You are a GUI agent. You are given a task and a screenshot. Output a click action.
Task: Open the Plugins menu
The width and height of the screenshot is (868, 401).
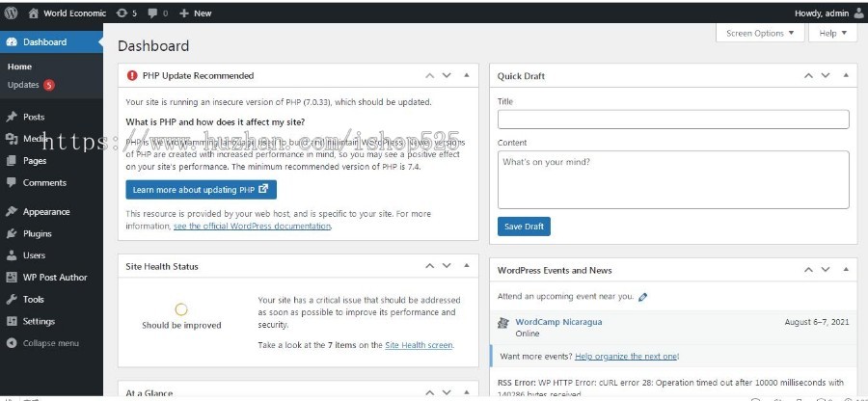click(38, 233)
